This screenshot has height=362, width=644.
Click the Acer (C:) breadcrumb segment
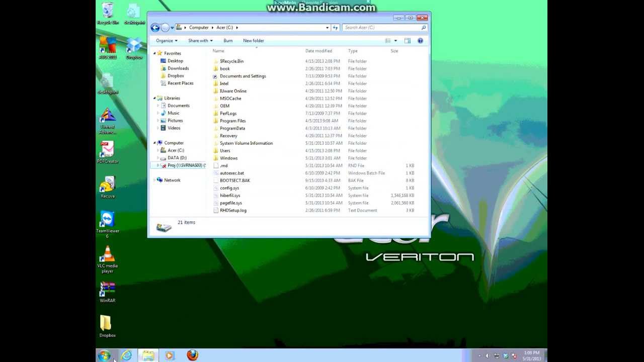pos(224,28)
